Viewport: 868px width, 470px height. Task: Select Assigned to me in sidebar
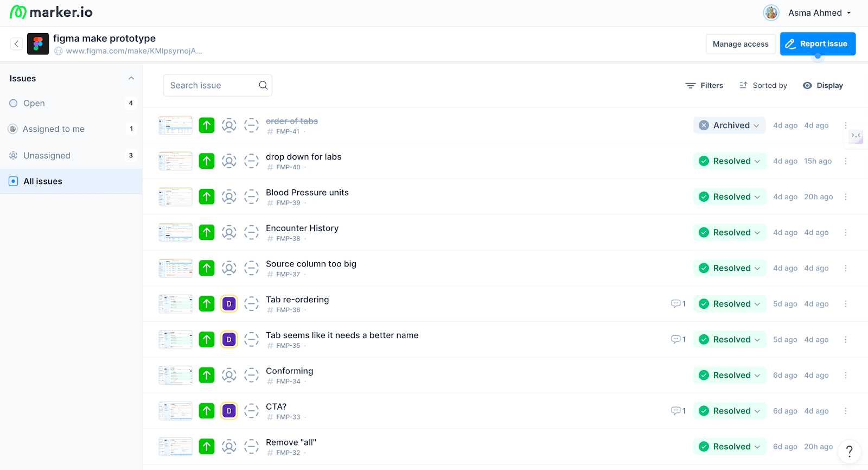pos(71,129)
